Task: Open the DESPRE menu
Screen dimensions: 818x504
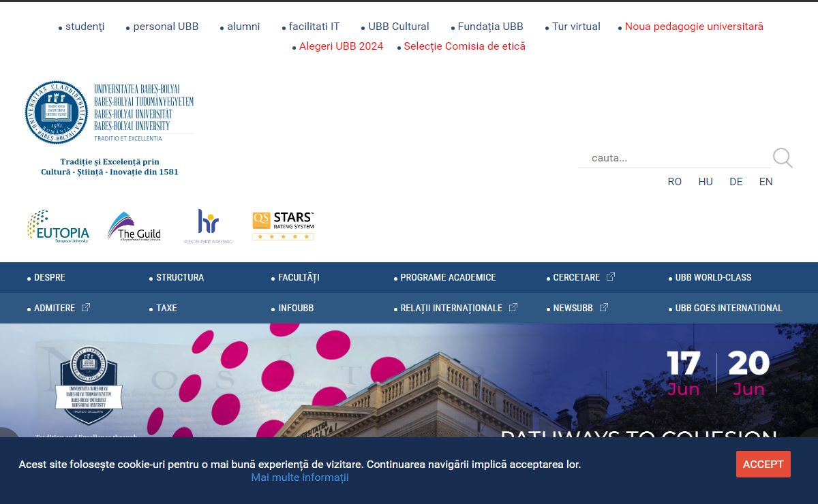Action: (x=50, y=278)
